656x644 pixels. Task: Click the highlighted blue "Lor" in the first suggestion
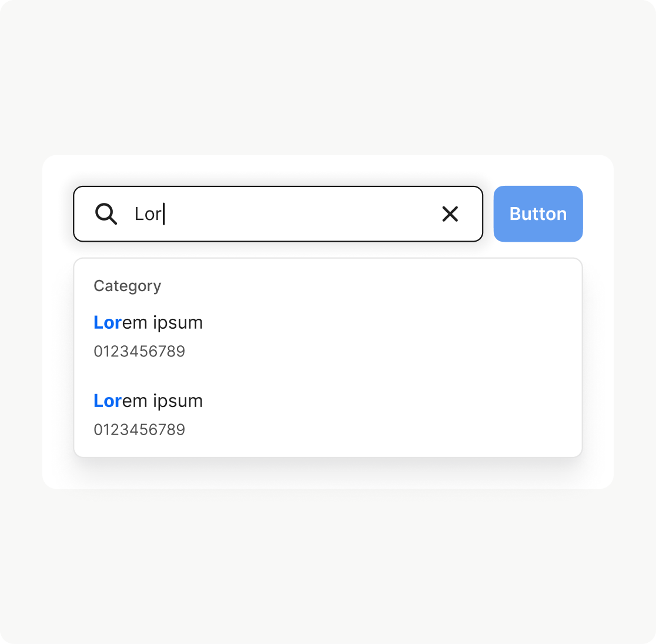108,323
